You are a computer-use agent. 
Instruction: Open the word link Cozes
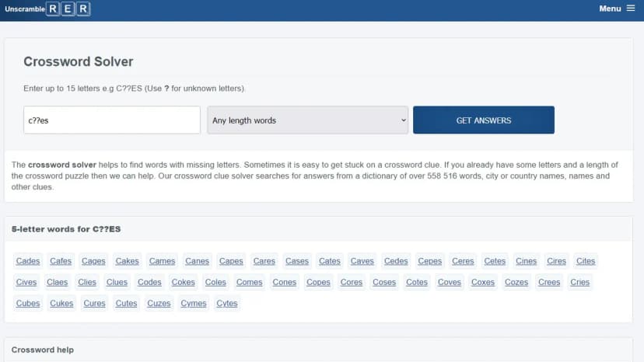click(x=516, y=283)
